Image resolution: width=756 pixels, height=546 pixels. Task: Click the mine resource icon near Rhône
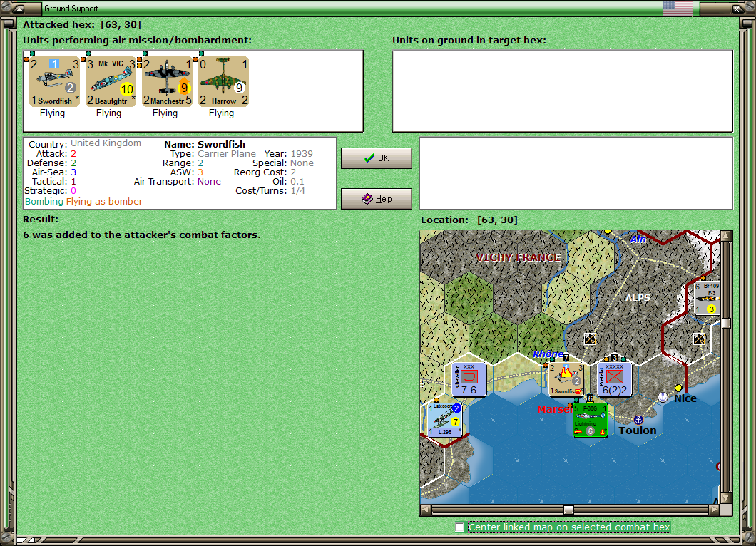pos(590,339)
